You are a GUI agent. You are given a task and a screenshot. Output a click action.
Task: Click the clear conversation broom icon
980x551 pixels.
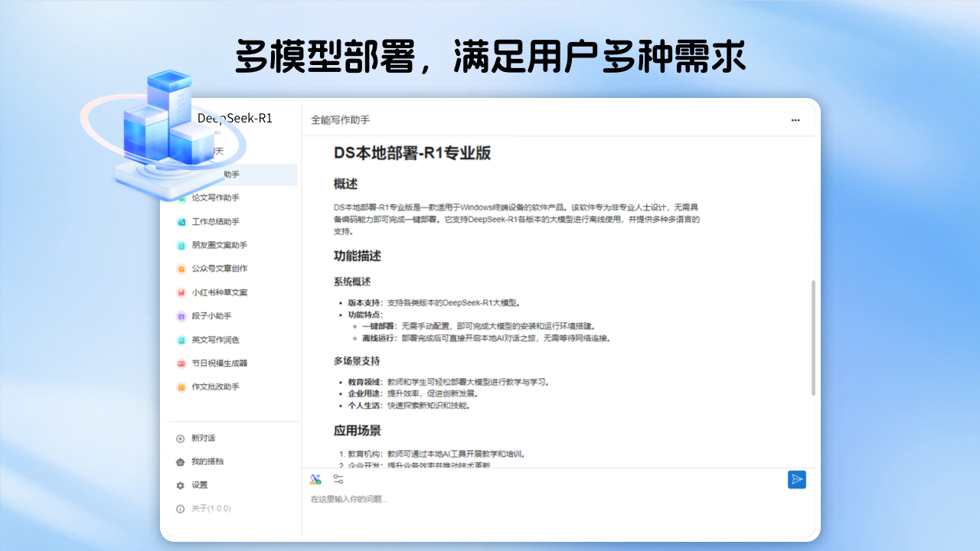pos(315,479)
